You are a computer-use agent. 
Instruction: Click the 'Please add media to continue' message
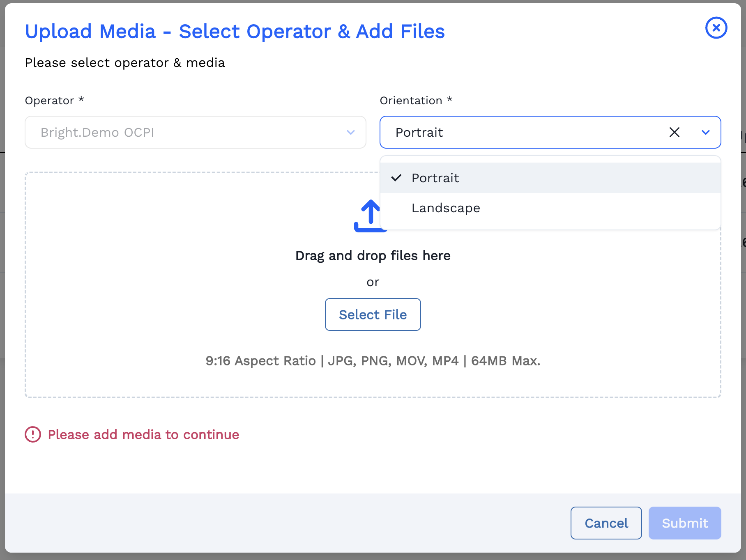143,434
